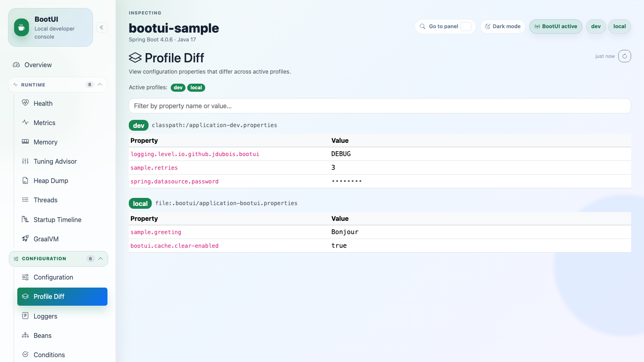Click the Heap Dump file icon
The image size is (644, 362).
pos(25,180)
